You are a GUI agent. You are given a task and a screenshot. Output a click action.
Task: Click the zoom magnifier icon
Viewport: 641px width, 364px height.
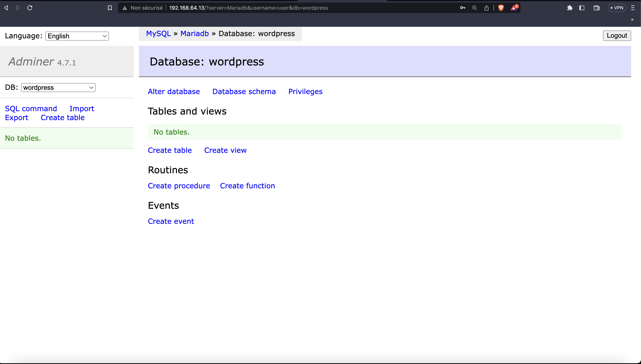pyautogui.click(x=475, y=8)
